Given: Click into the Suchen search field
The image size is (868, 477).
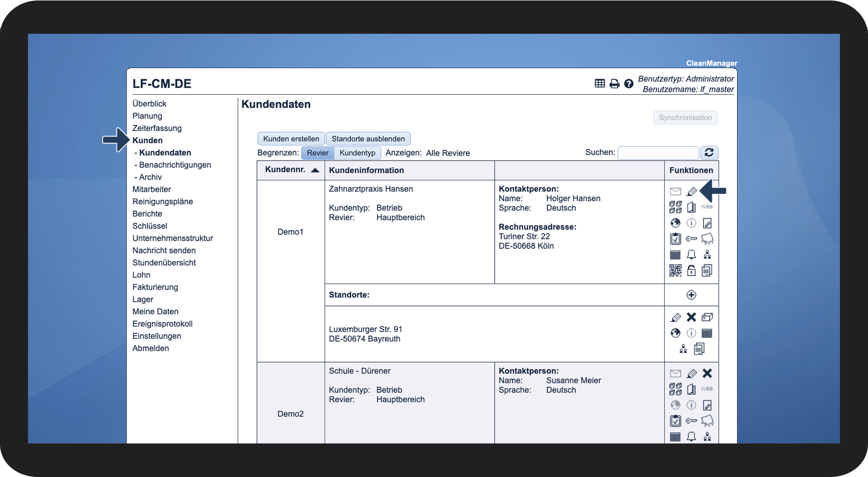Looking at the screenshot, I should [658, 153].
